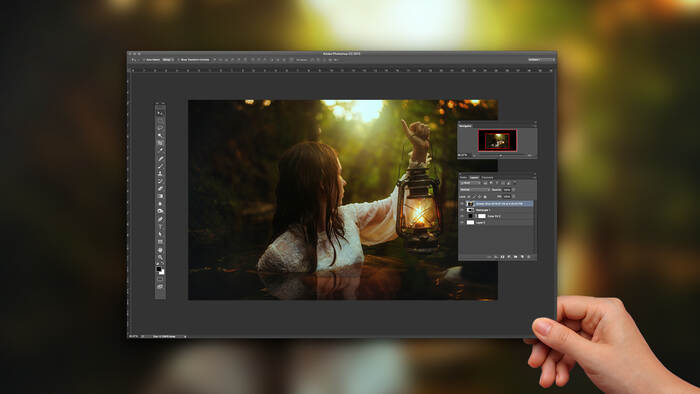Screen dimensions: 700x394
Task: Select the Brush tool
Action: pos(160,166)
